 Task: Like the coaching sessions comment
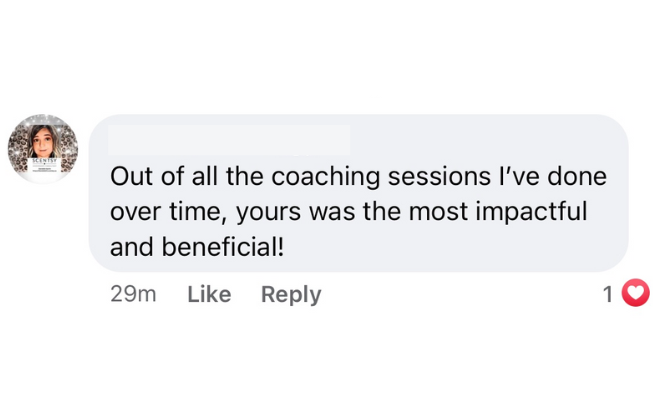[209, 294]
